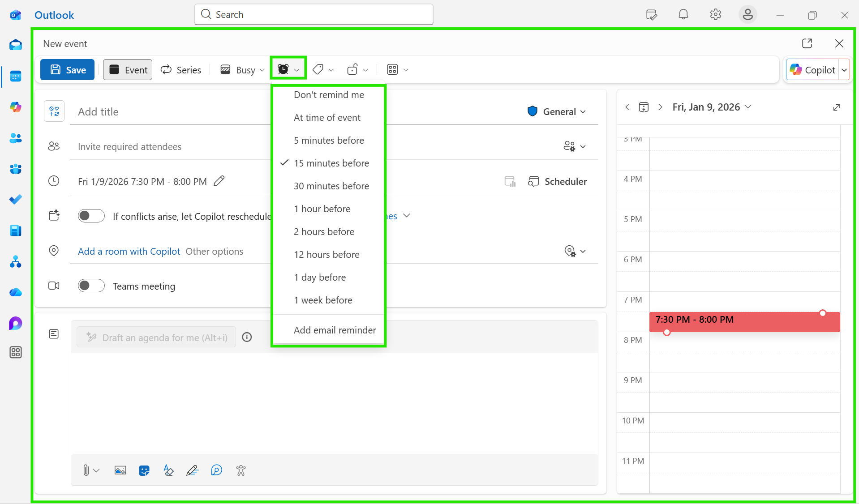Viewport: 859px width, 504px height.
Task: Choose 5 minutes before reminder
Action: click(328, 140)
